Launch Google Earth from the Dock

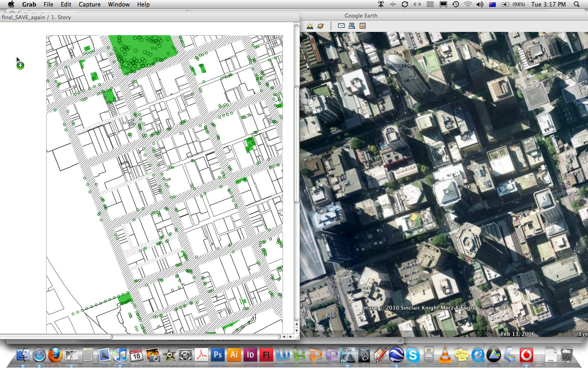pos(397,355)
